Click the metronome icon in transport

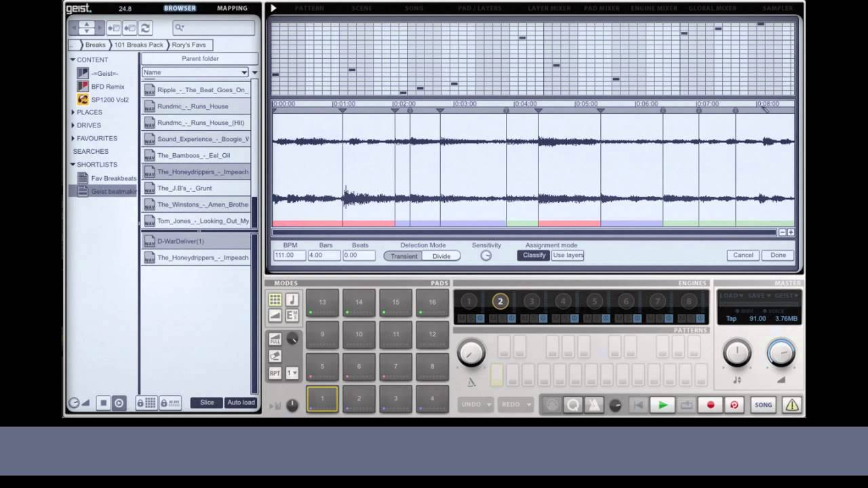click(594, 405)
